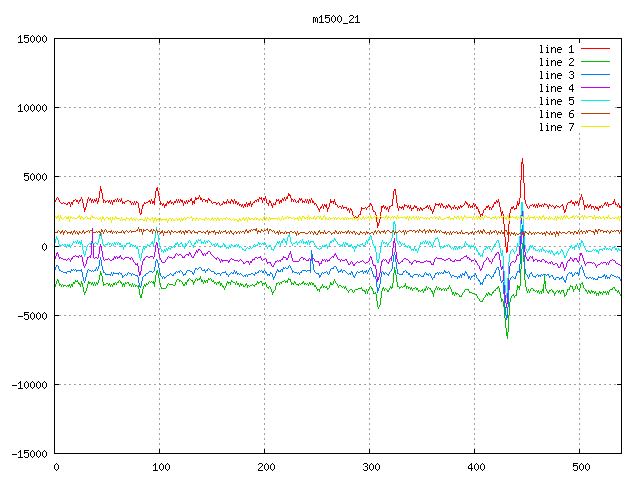
Task: Click the x-axis label 400
Action: pyautogui.click(x=476, y=467)
